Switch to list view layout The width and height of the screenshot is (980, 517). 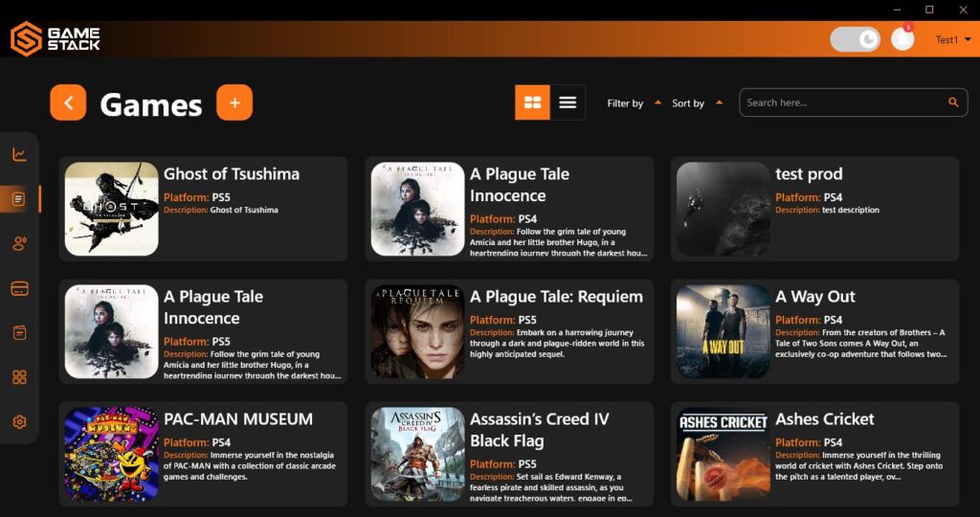568,102
